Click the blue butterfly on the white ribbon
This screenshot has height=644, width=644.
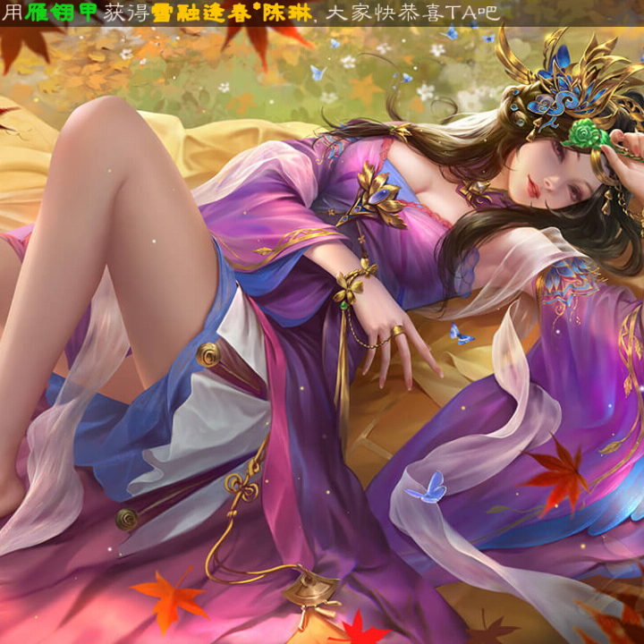point(427,489)
